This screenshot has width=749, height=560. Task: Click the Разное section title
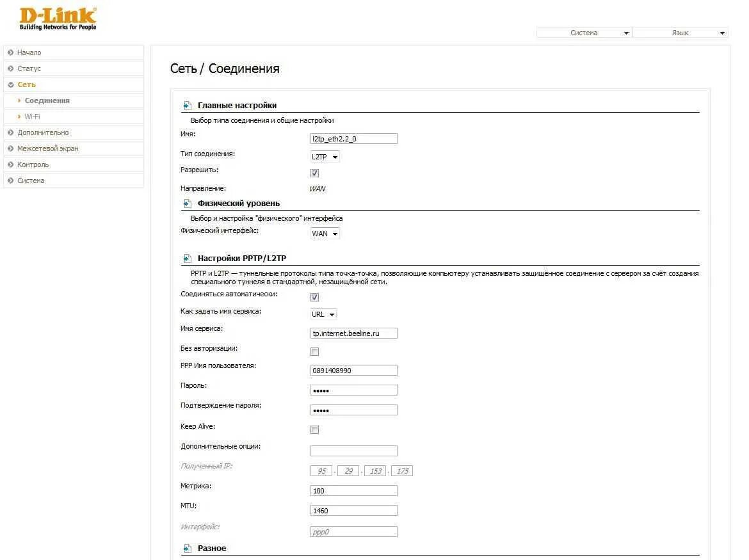pyautogui.click(x=212, y=548)
